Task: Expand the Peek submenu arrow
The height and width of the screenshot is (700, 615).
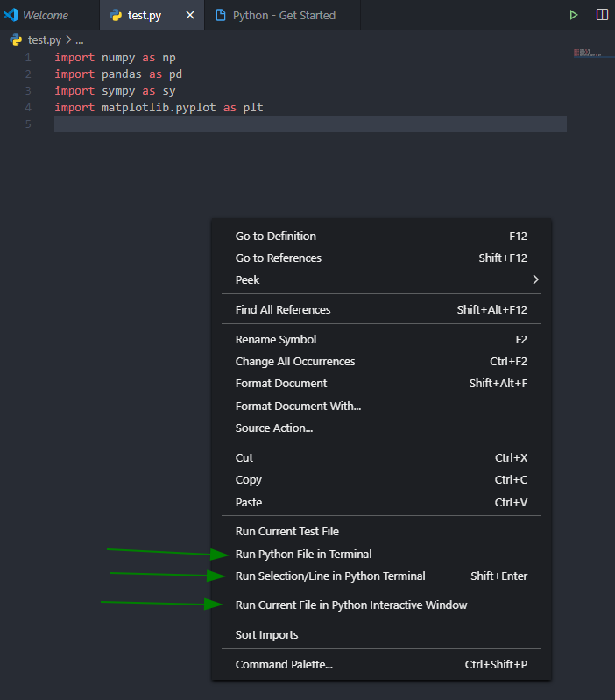Action: click(x=535, y=279)
